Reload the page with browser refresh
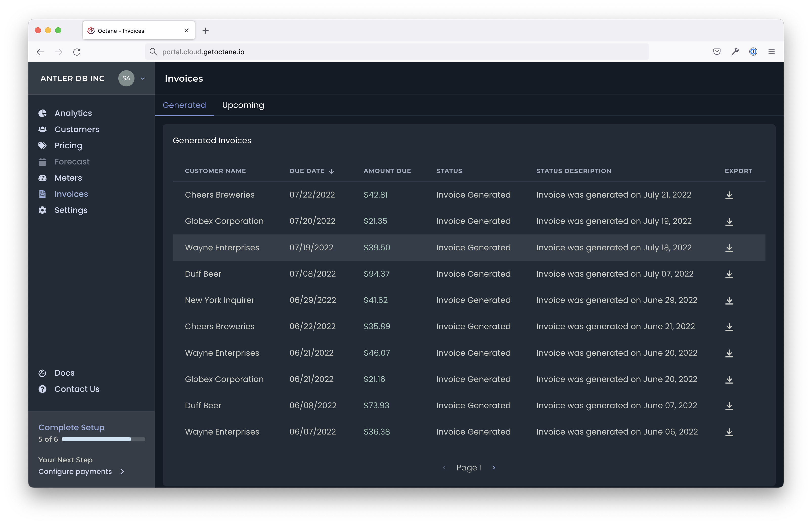 click(x=77, y=52)
